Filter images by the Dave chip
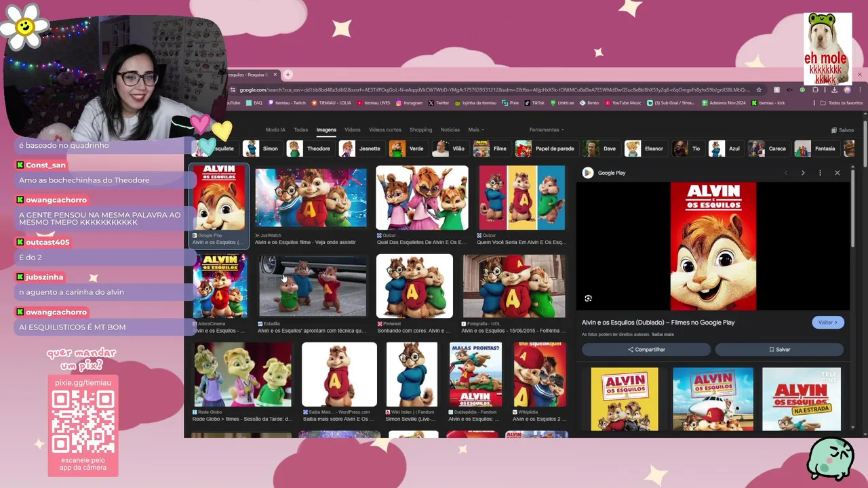The image size is (868, 488). (601, 148)
